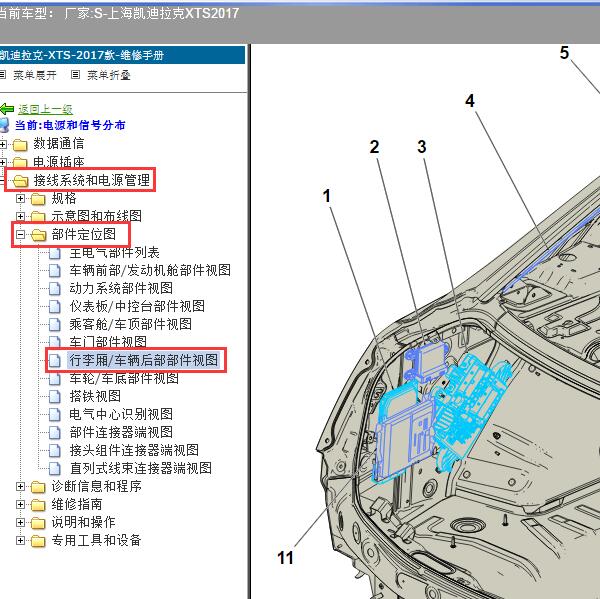Select the 接线系统和电源管理 folder icon
This screenshot has height=599, width=600.
(20, 181)
